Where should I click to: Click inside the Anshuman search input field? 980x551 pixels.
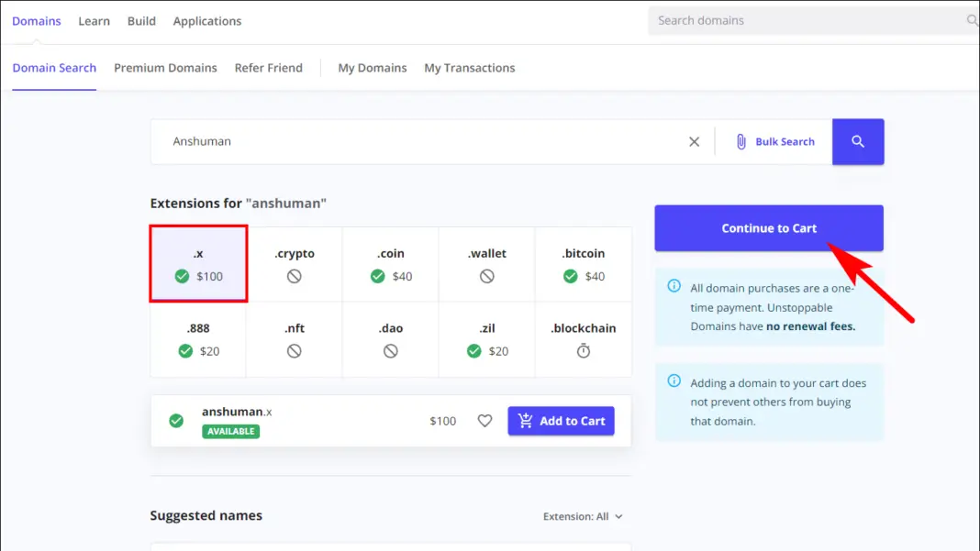367,141
